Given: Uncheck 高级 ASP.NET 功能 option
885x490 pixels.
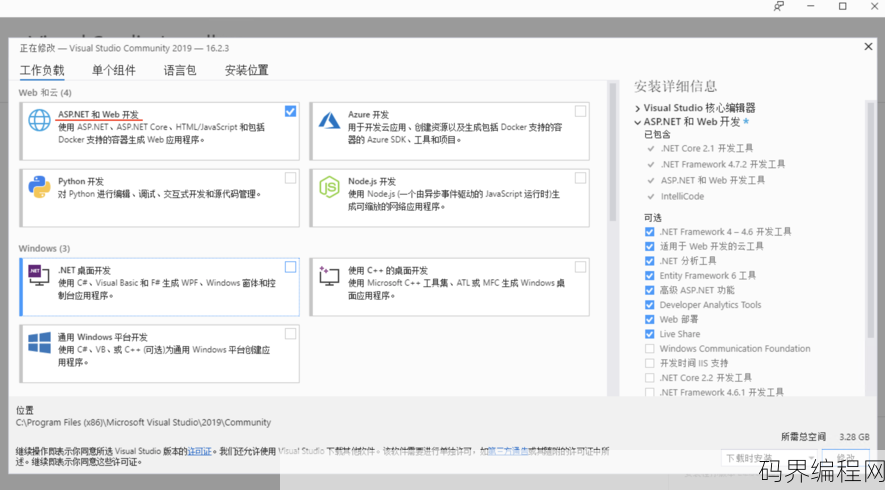Looking at the screenshot, I should click(x=650, y=290).
